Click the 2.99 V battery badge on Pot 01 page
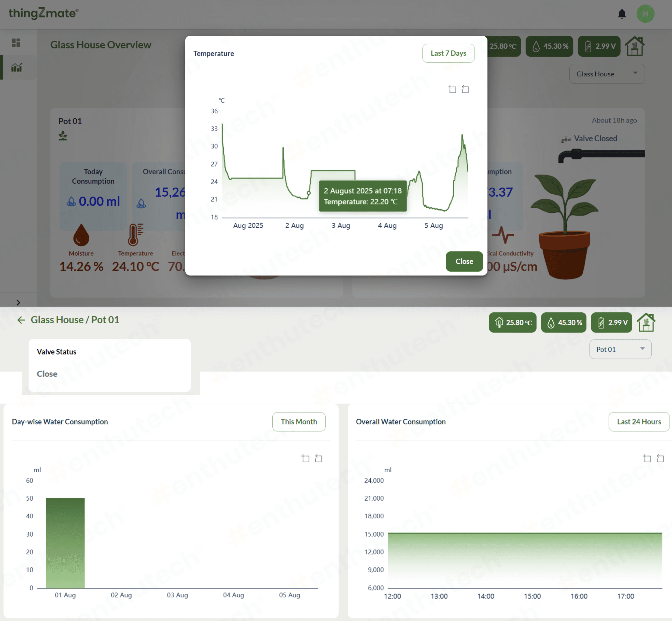Image resolution: width=672 pixels, height=621 pixels. [611, 323]
